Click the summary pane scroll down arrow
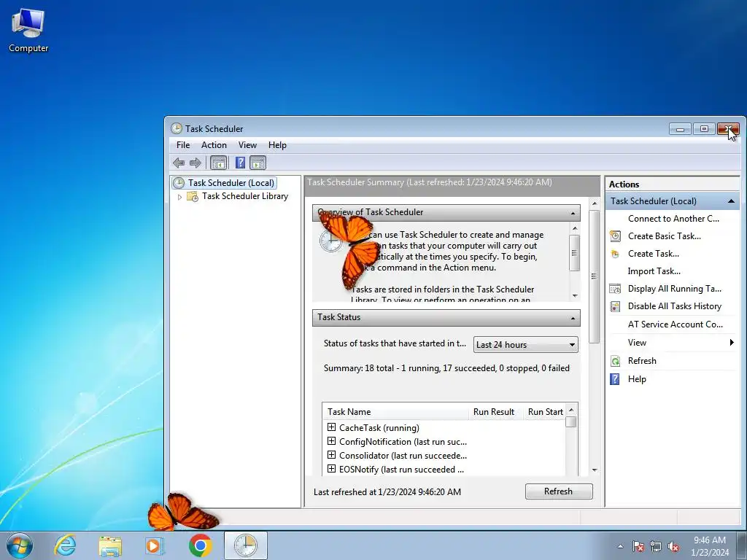The height and width of the screenshot is (560, 747). click(594, 470)
